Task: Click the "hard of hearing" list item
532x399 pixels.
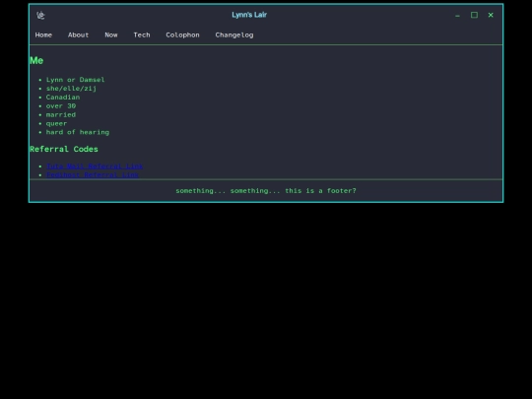Action: click(x=78, y=132)
